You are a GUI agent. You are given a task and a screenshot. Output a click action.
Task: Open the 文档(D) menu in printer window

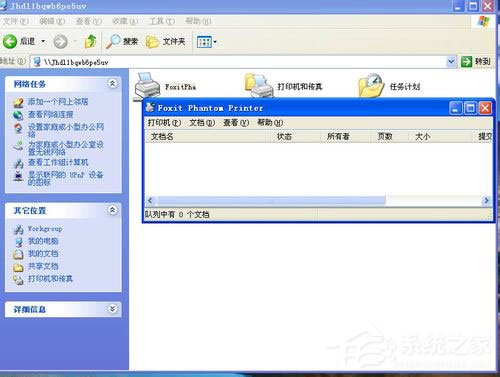(202, 123)
